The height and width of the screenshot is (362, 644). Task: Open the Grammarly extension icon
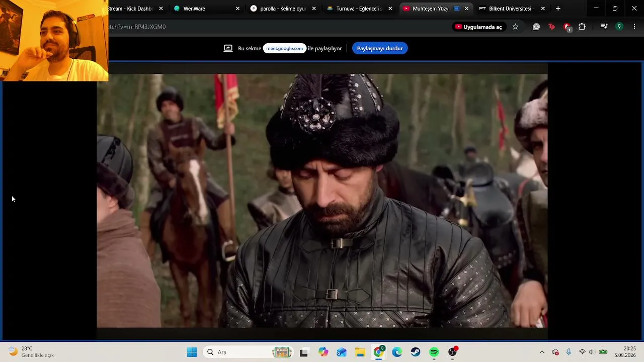point(536,27)
